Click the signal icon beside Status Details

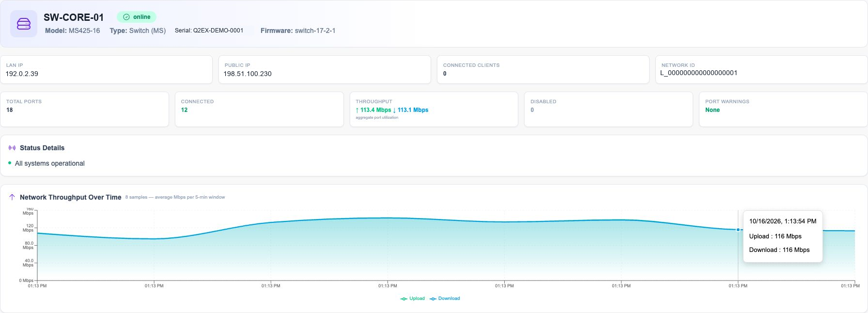click(12, 148)
